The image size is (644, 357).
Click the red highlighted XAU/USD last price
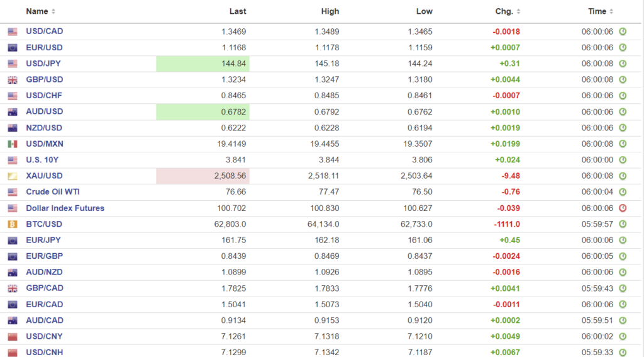coord(203,176)
